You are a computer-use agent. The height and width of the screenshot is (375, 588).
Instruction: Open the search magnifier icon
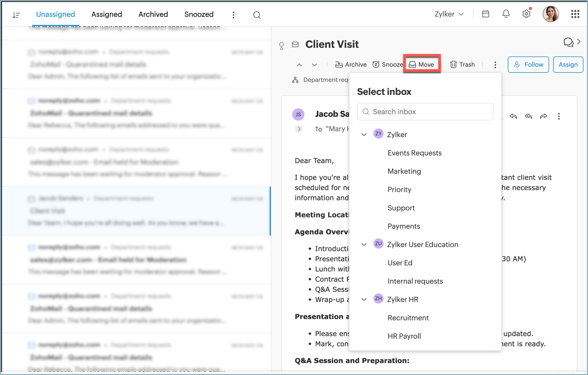pyautogui.click(x=257, y=15)
